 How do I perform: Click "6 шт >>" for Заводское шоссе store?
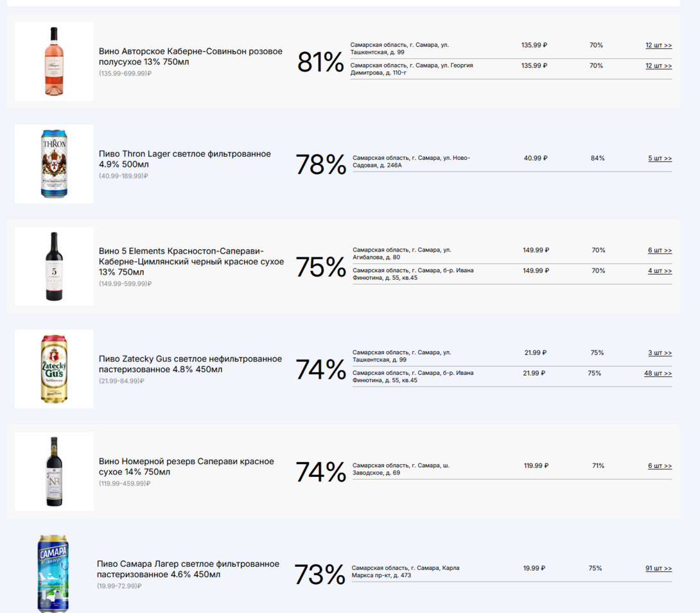pos(660,466)
